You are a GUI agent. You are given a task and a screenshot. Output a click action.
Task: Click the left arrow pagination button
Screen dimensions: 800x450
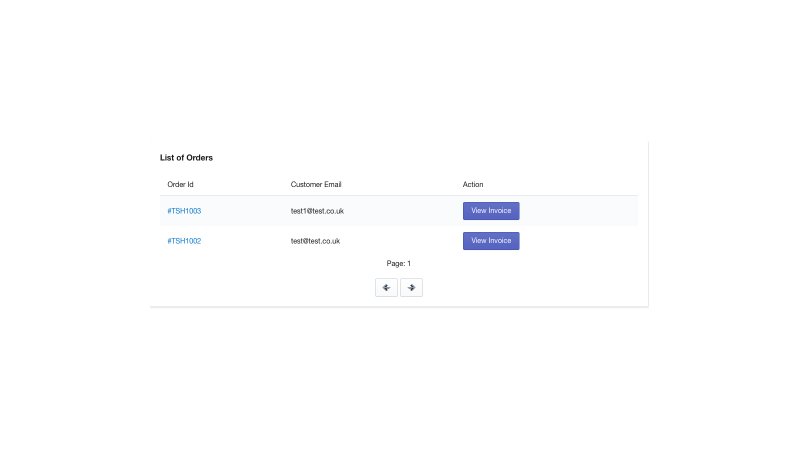click(386, 288)
